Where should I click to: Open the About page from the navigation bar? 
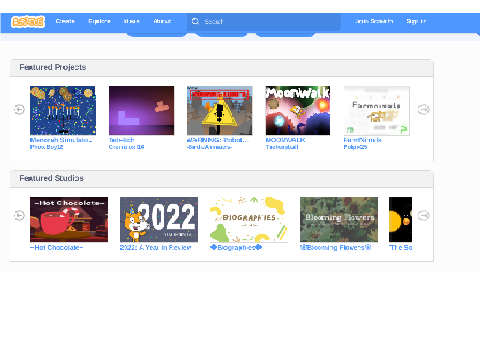coord(162,21)
